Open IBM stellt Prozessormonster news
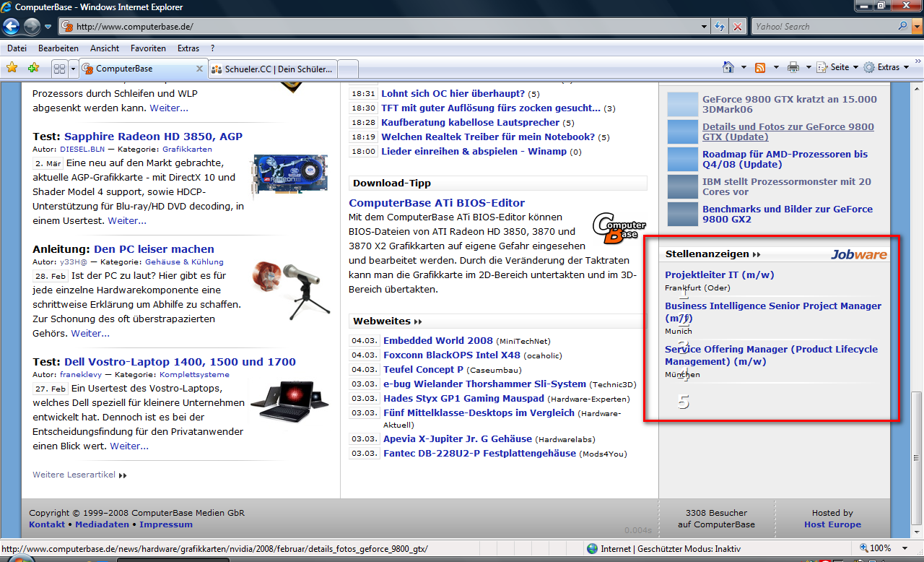Screen dimensions: 924x562 [787, 187]
